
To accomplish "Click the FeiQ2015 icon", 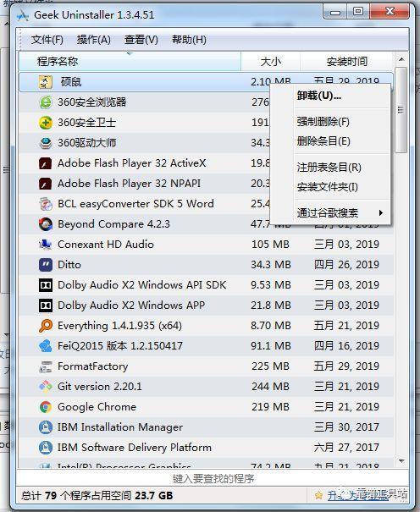I will (46, 346).
